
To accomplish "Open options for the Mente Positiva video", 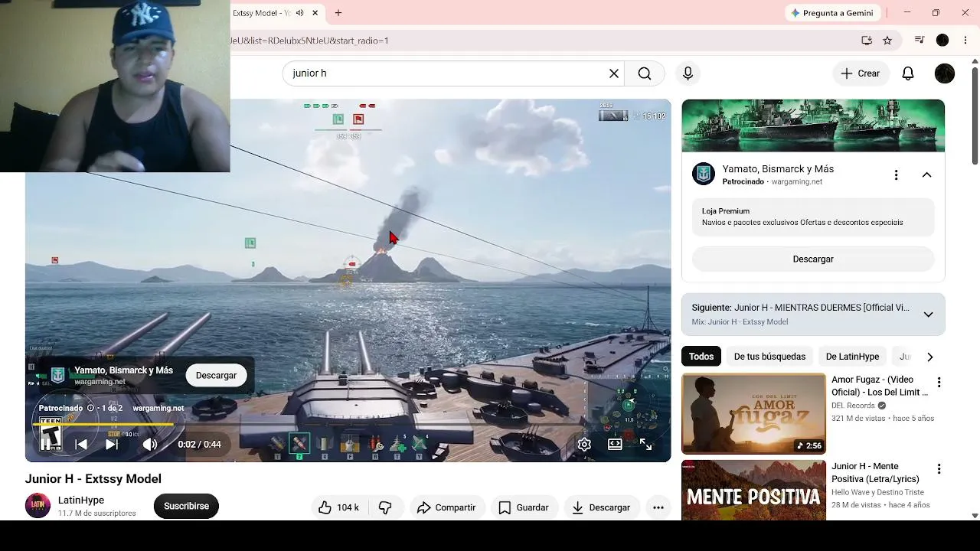I will click(939, 469).
